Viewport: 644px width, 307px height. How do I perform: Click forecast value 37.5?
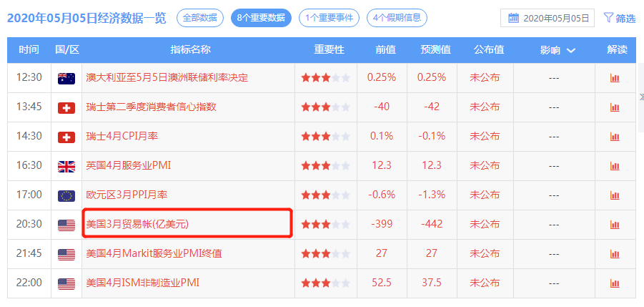pyautogui.click(x=432, y=283)
